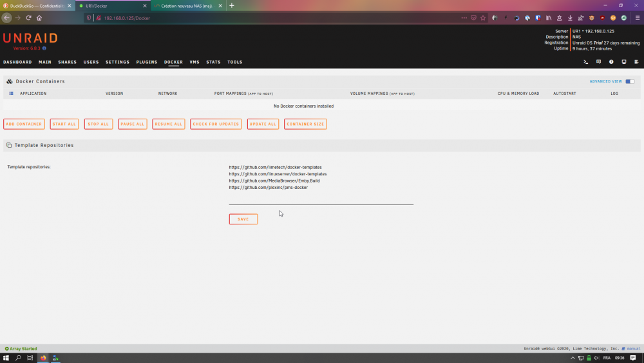The width and height of the screenshot is (644, 363).
Task: Open the Unraid info monitor icon
Action: coord(624,62)
